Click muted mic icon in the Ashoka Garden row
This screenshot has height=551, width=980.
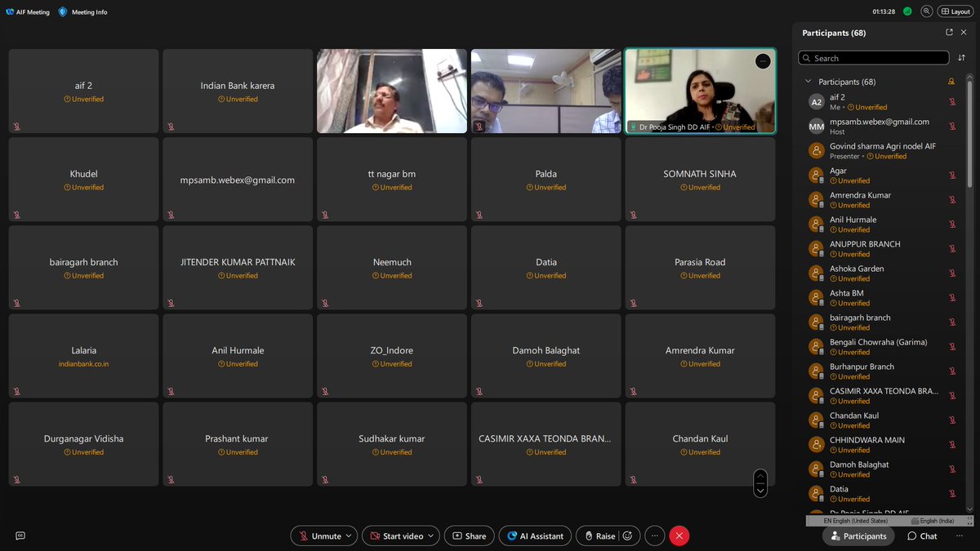point(952,273)
